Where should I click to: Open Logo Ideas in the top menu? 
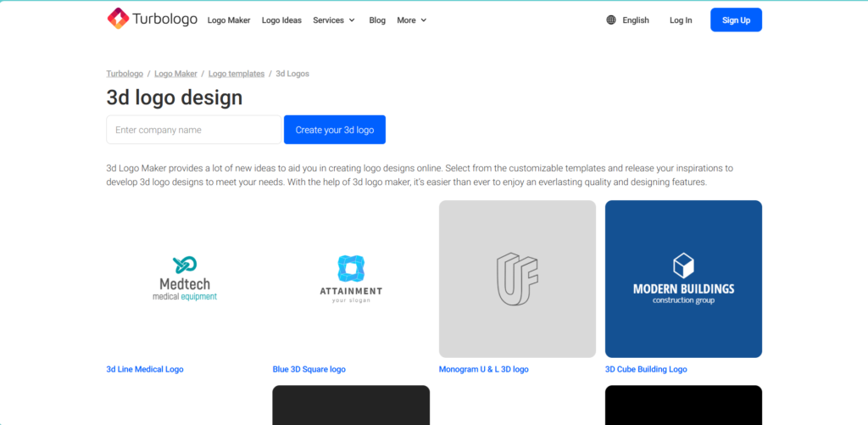(281, 20)
